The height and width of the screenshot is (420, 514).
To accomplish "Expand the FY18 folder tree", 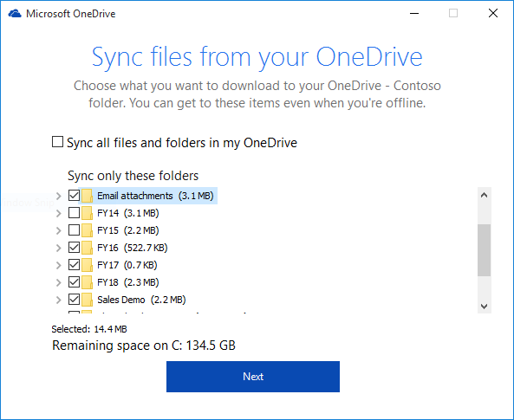I will pyautogui.click(x=59, y=282).
